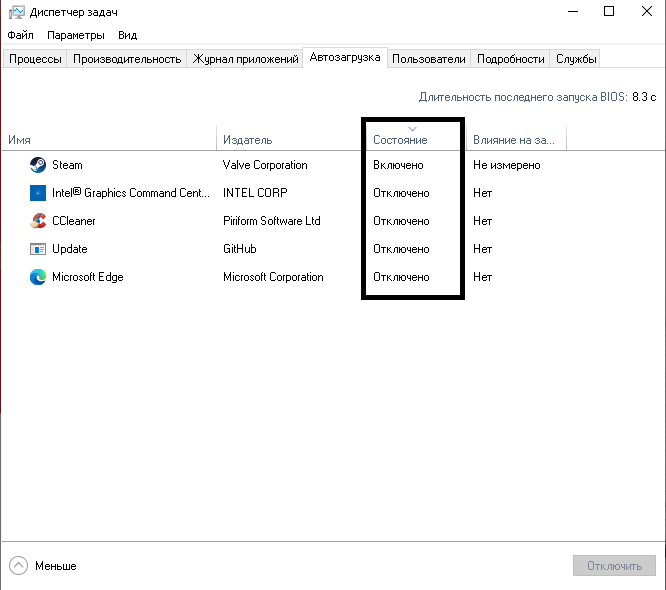The width and height of the screenshot is (666, 590).
Task: Switch to the Службы tab
Action: click(576, 59)
